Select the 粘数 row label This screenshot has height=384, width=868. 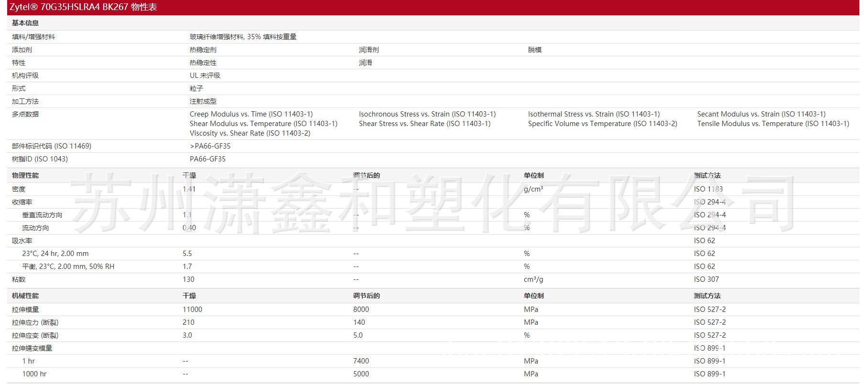(x=19, y=279)
